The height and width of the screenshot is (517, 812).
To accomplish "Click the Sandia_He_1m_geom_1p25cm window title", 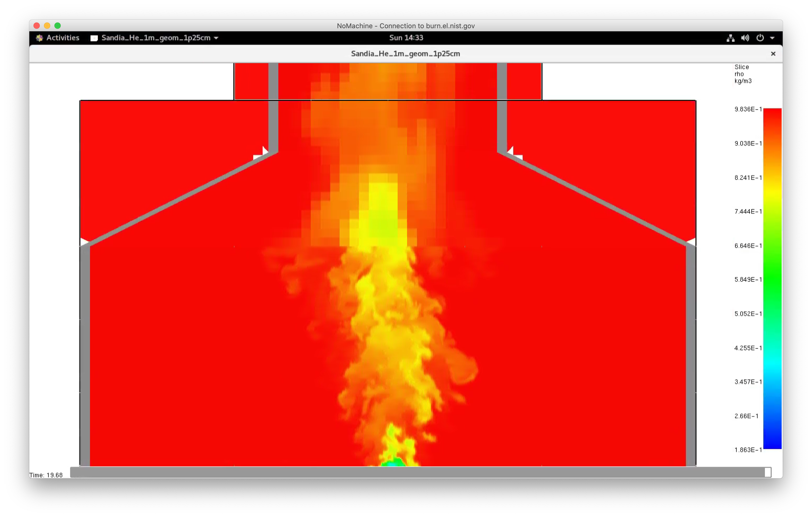I will click(x=406, y=54).
